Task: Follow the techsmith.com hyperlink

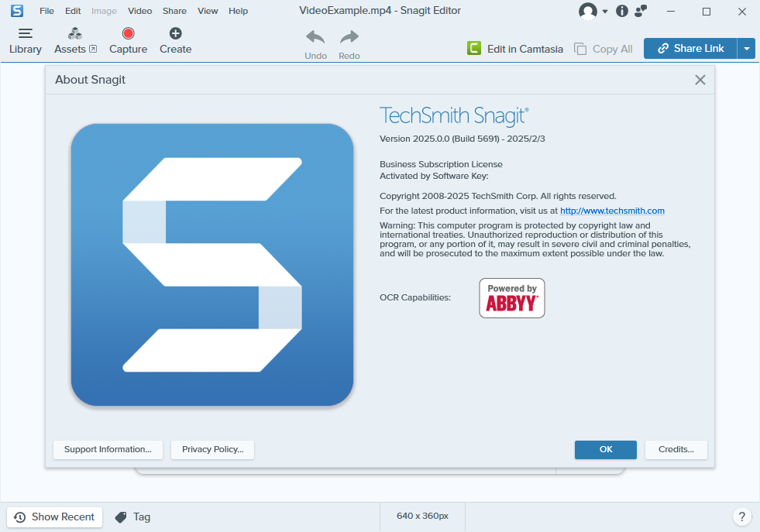Action: coord(612,211)
